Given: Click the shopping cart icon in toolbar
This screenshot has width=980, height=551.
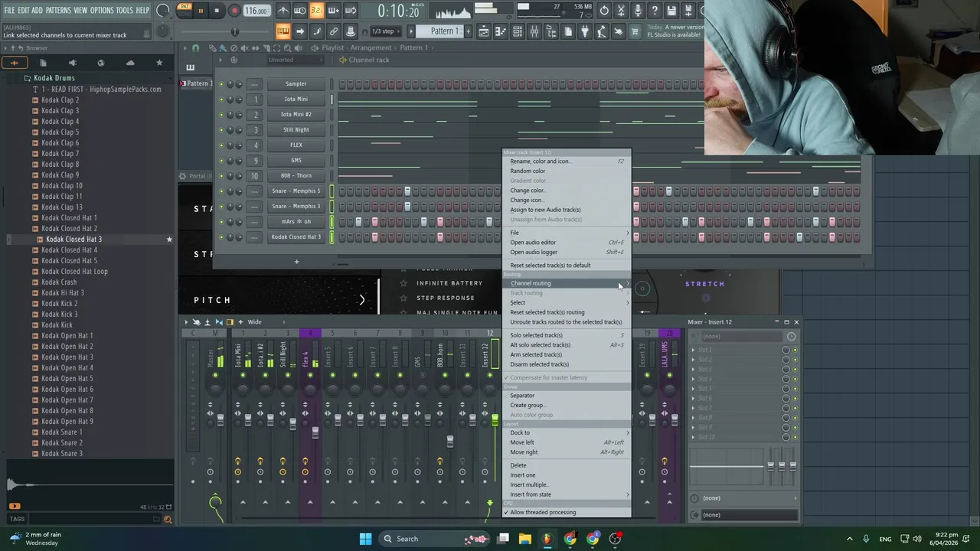Looking at the screenshot, I should [635, 31].
